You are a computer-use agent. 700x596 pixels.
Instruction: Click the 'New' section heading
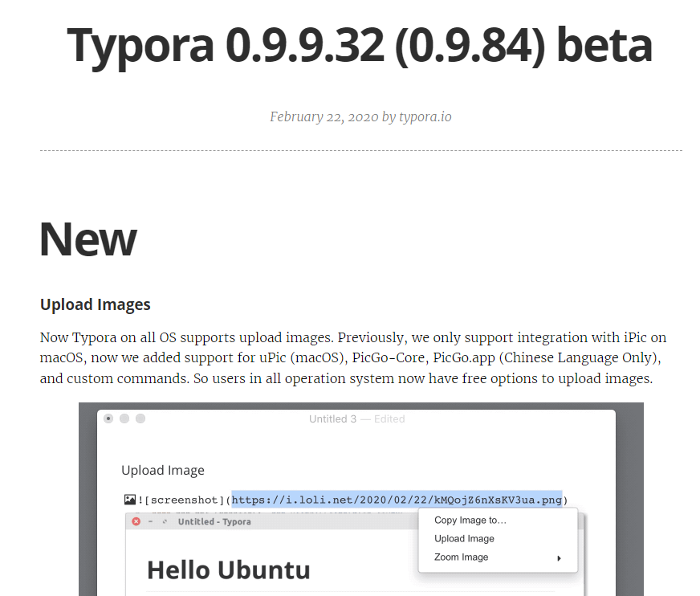pos(88,238)
